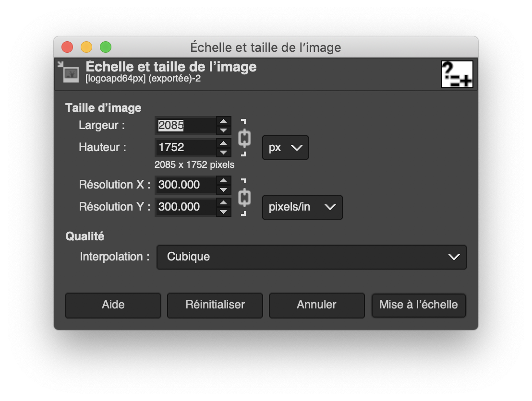Viewport: 532px width, 401px height.
Task: Click the Résolution X input field
Action: 186,185
